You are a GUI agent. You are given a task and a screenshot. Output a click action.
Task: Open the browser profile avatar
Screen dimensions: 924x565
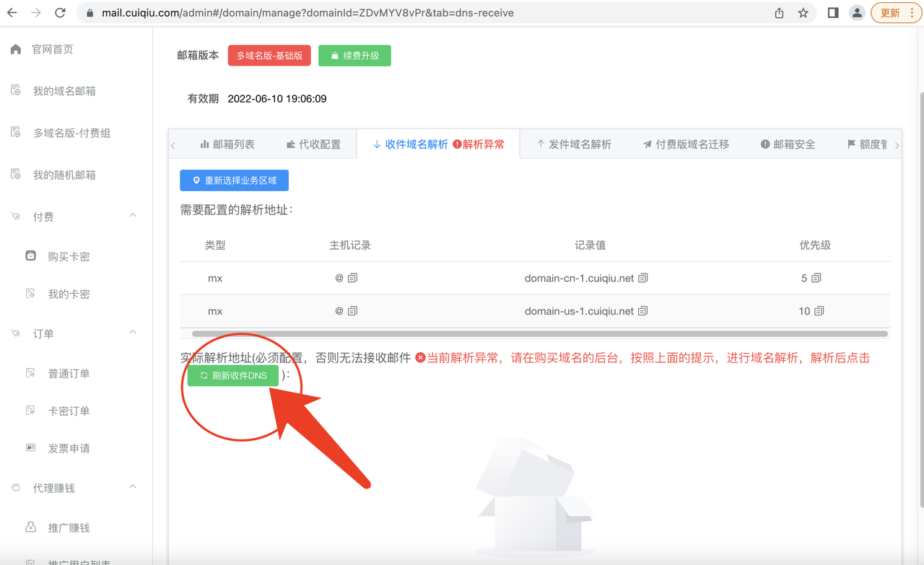857,13
